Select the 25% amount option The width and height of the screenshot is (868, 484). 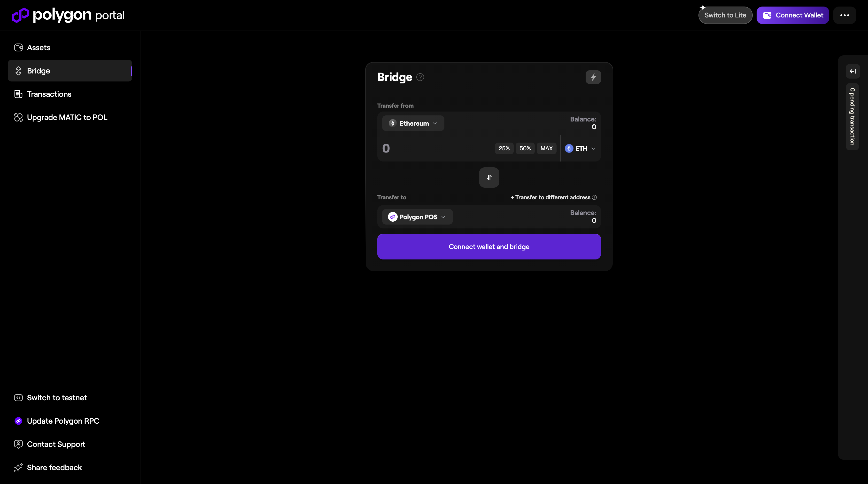click(x=504, y=148)
